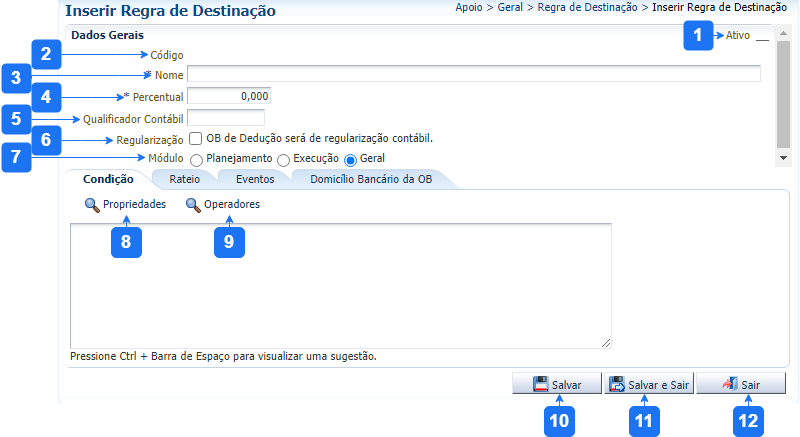This screenshot has width=800, height=437.
Task: Click the Operadores magnifier icon
Action: (x=193, y=205)
